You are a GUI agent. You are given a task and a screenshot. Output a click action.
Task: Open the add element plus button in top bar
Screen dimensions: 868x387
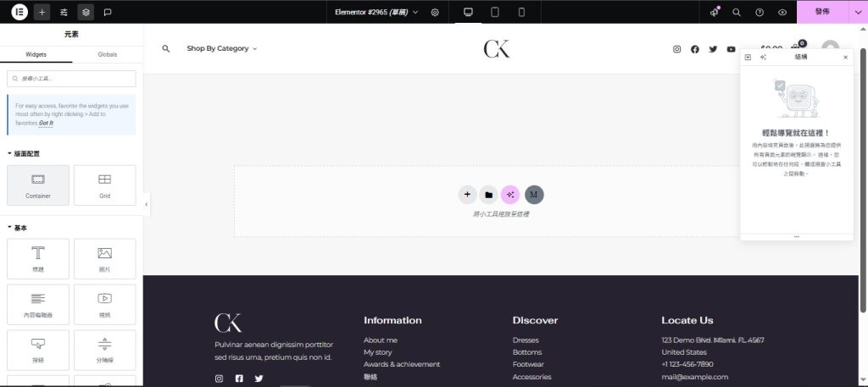point(42,12)
